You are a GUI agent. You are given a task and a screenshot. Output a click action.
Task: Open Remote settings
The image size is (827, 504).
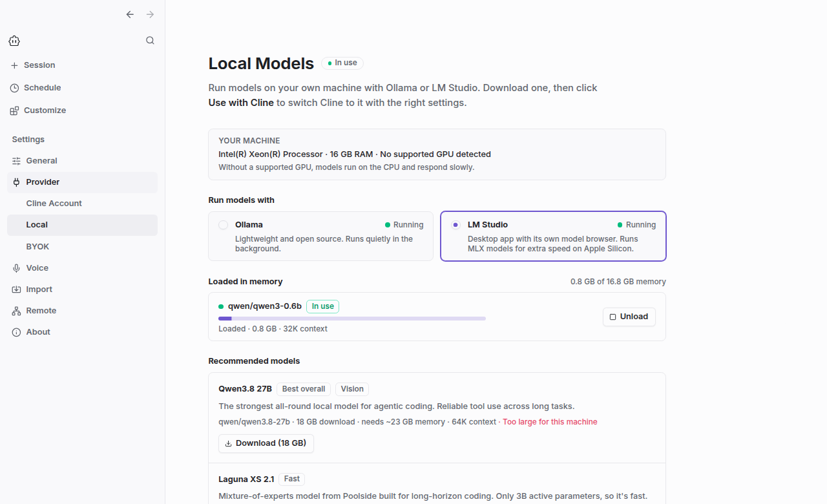(82, 311)
